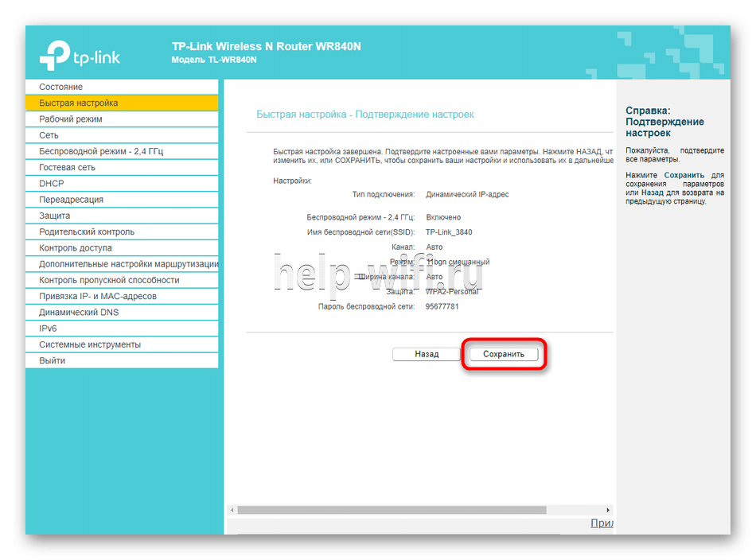Screen dimensions: 756x560
Task: Click the Назад button
Action: coord(427,354)
